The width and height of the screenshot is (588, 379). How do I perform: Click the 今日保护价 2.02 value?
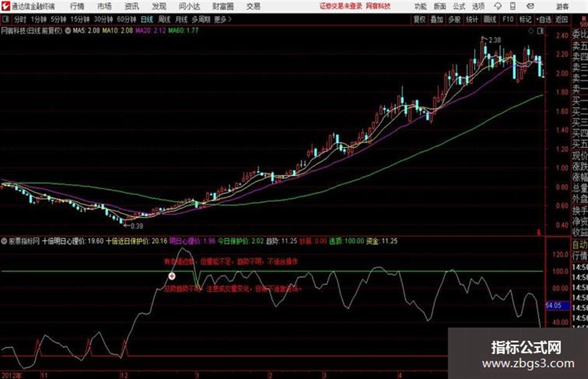tap(241, 241)
